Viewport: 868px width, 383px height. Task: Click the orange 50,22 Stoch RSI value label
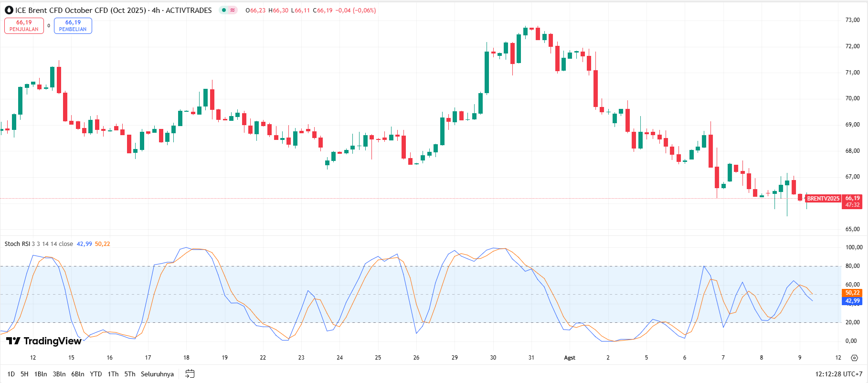point(852,293)
